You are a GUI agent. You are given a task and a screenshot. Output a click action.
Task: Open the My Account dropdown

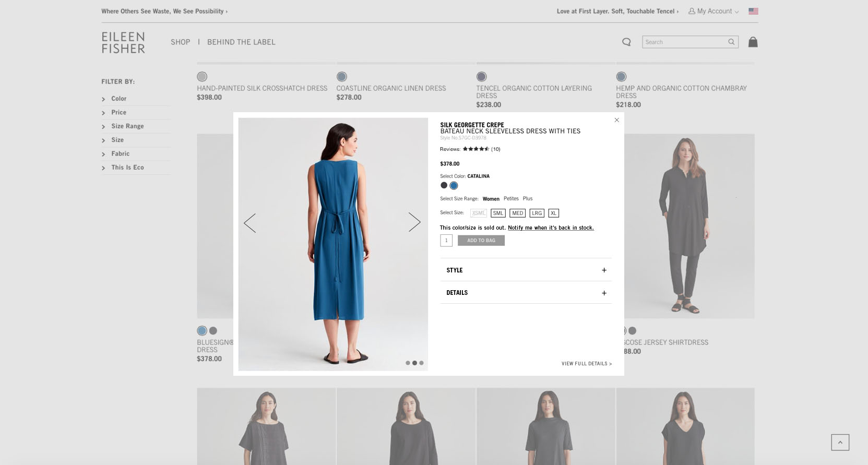pyautogui.click(x=714, y=11)
